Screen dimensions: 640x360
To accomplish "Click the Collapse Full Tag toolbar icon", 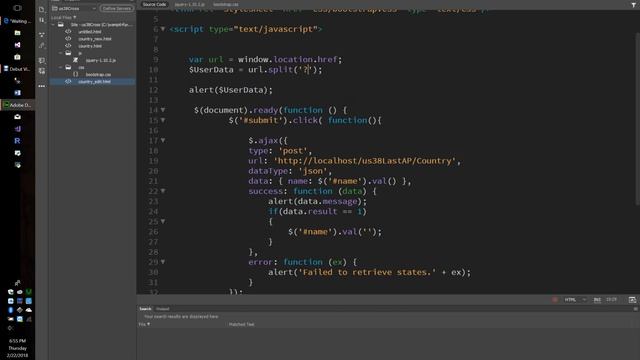I will (x=42, y=35).
